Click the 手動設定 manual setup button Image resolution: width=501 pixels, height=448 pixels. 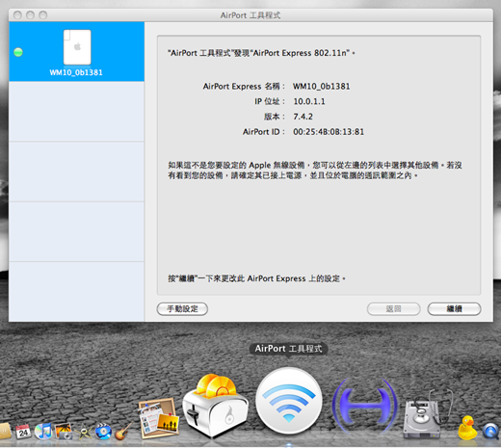click(182, 309)
